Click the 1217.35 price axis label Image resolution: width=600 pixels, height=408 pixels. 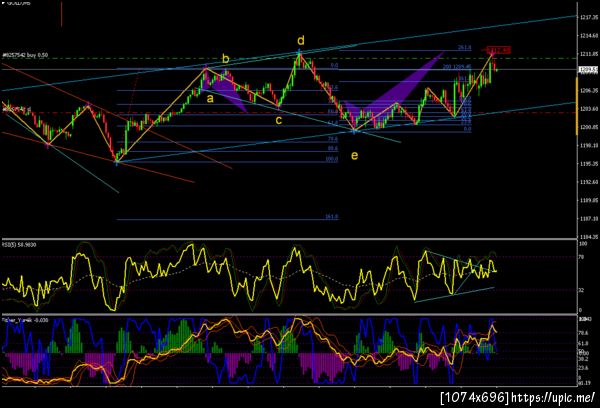[x=589, y=18]
